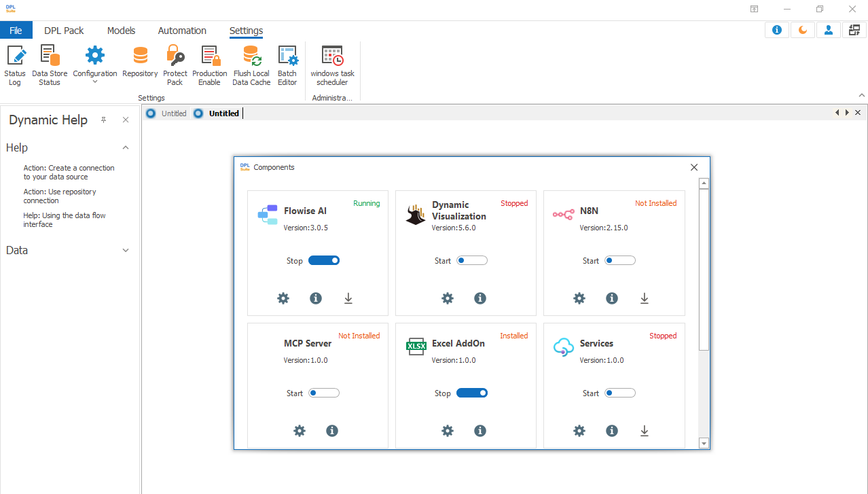Flush the Local Data Cache

point(251,65)
